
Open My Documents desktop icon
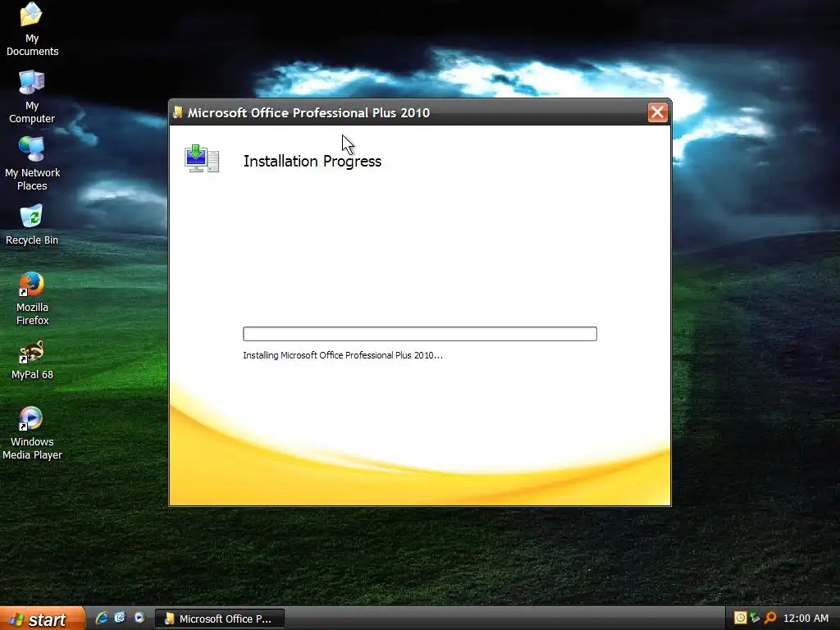tap(32, 30)
